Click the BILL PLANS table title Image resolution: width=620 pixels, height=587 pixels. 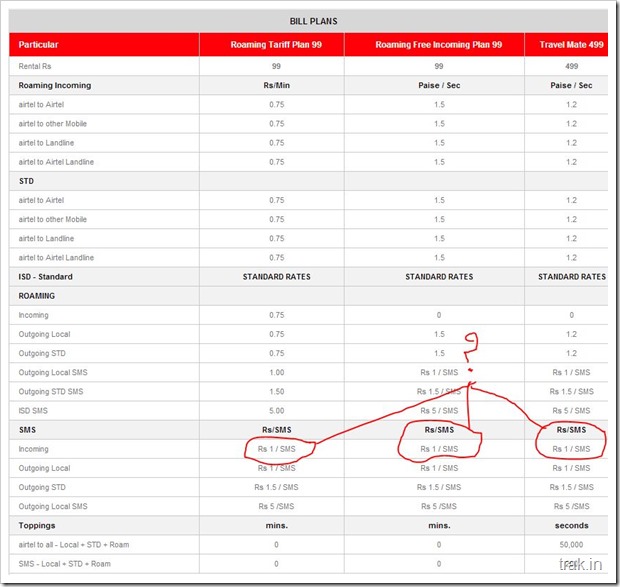coord(307,20)
